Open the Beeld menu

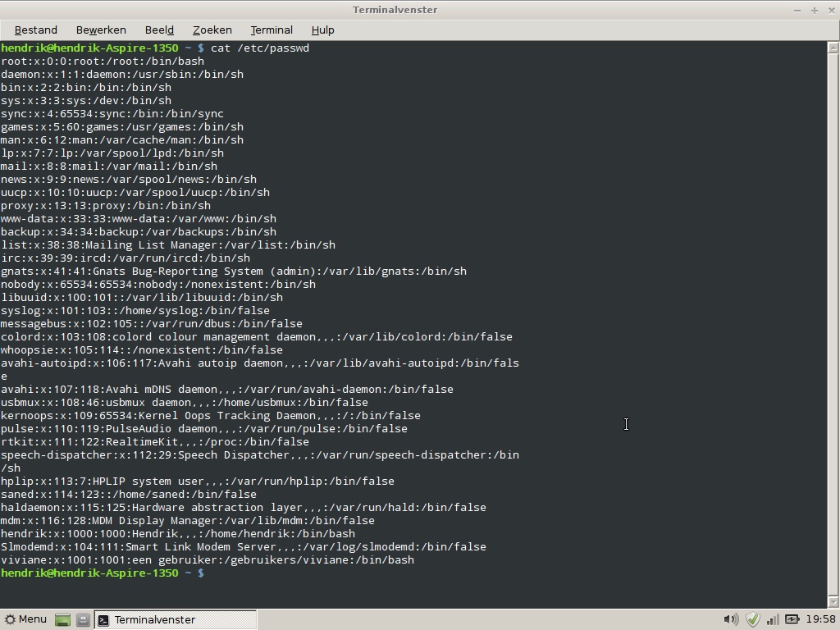(159, 30)
